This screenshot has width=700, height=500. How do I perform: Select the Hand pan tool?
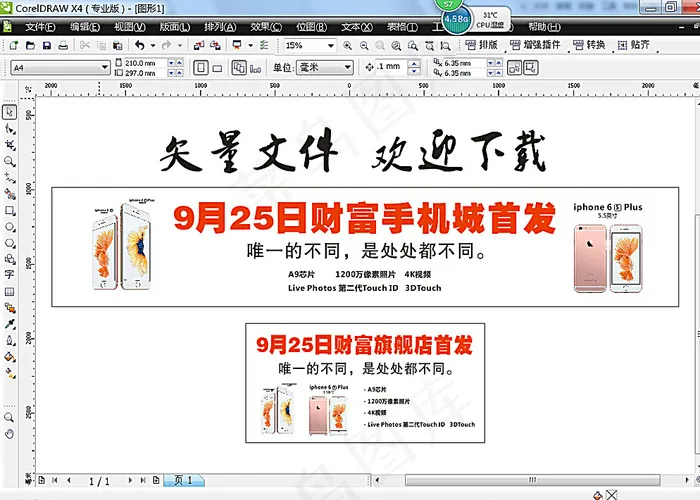point(9,434)
